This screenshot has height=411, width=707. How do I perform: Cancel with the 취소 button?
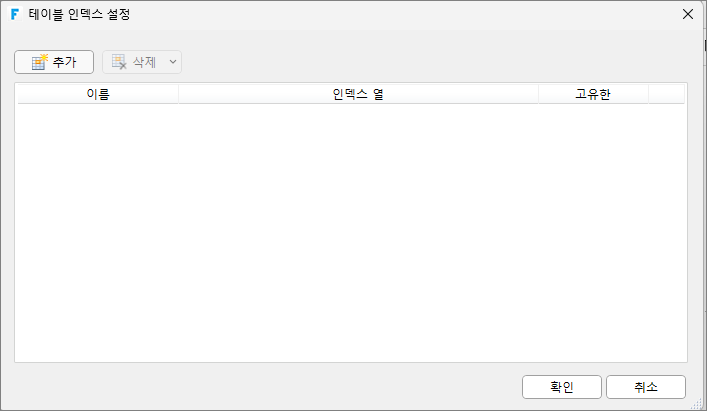pyautogui.click(x=646, y=387)
